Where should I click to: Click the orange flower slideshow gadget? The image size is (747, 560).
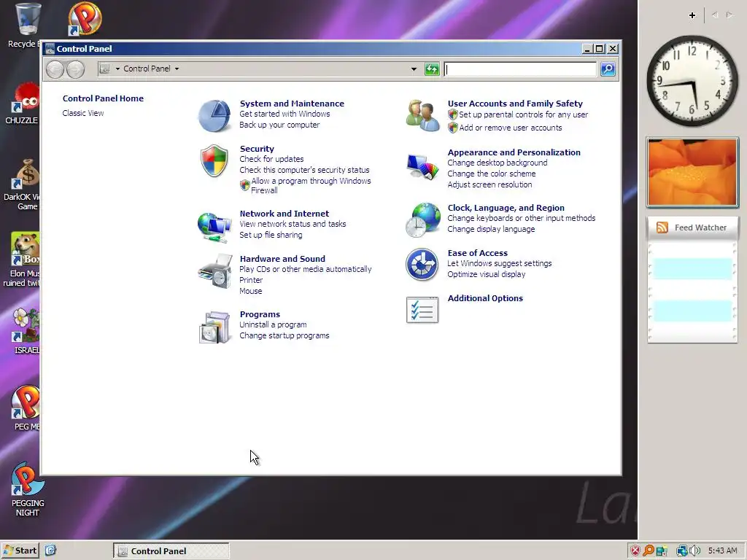692,172
